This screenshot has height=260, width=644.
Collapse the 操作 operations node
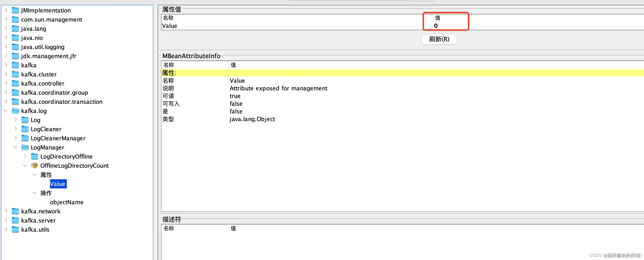point(35,193)
